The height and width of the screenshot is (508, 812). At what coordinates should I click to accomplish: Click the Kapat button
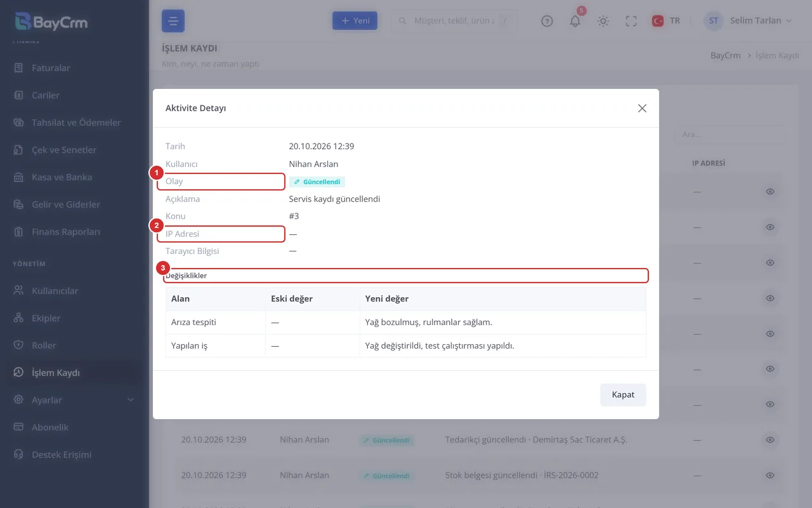(623, 395)
